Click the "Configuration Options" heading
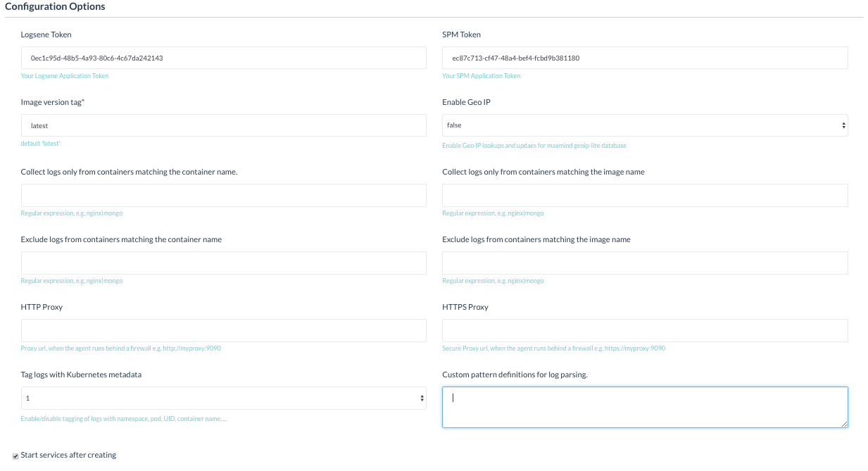 coord(55,7)
